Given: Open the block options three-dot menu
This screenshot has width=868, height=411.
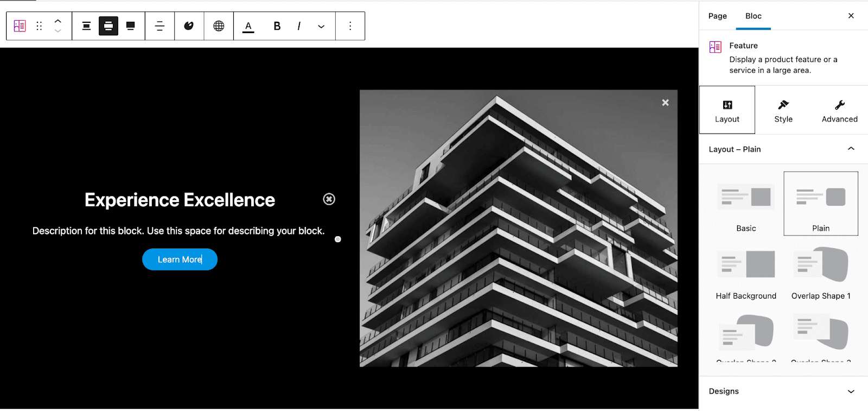Looking at the screenshot, I should tap(350, 26).
